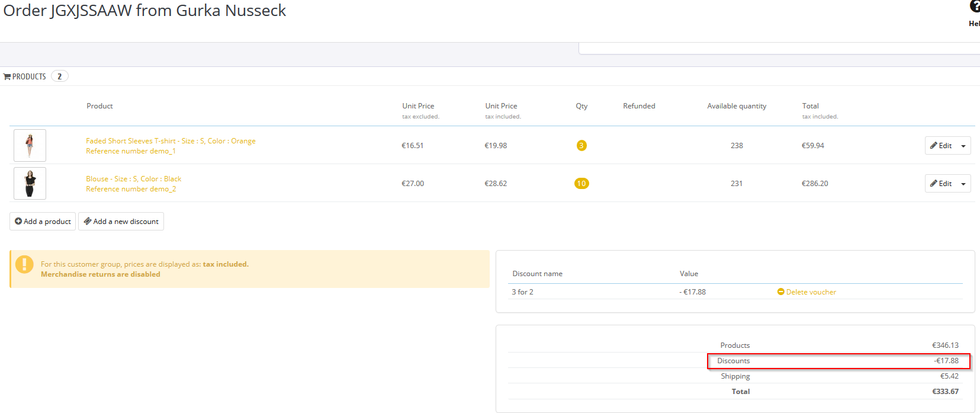980x413 pixels.
Task: Delete the 3 for 2 voucher
Action: tap(807, 292)
